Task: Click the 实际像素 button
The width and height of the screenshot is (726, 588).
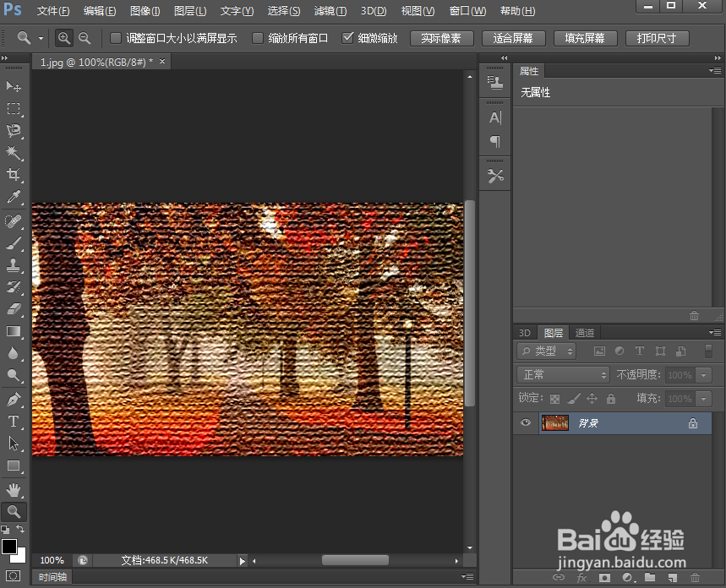Action: point(442,38)
